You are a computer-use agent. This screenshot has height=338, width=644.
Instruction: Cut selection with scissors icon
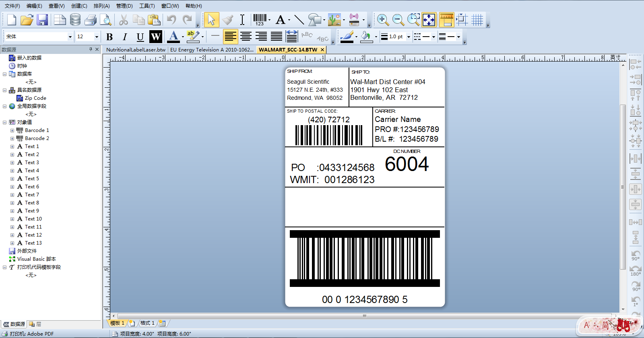point(124,20)
